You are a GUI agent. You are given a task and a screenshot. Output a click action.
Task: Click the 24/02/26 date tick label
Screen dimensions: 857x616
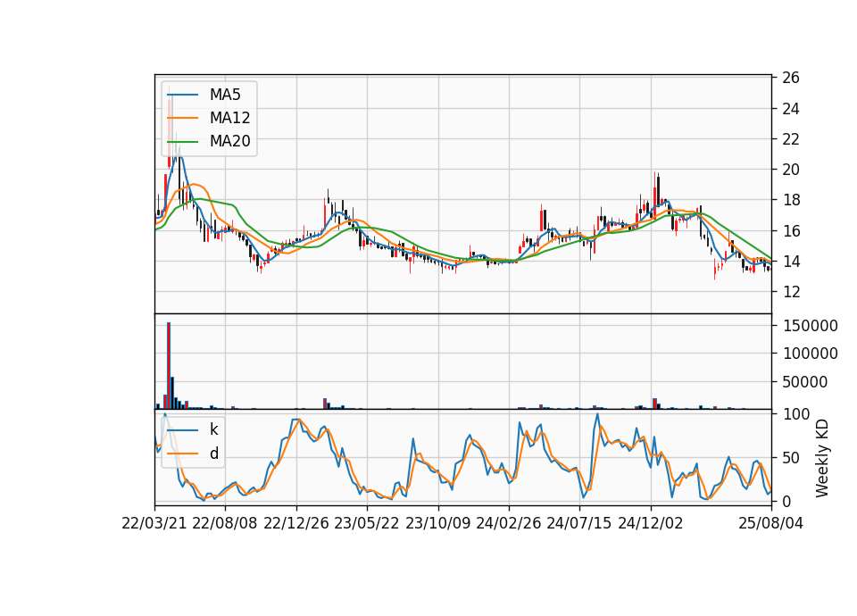click(509, 523)
